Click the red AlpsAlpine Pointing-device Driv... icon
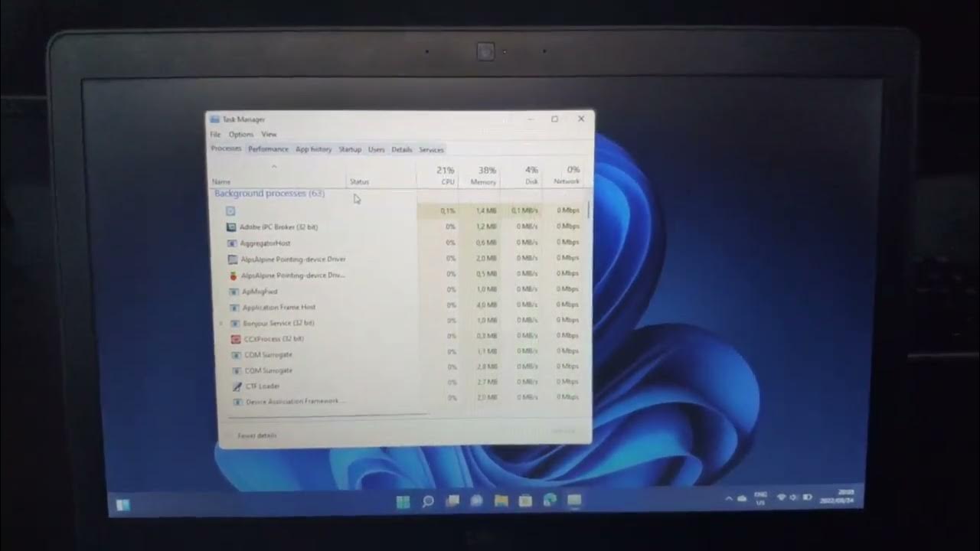The width and height of the screenshot is (980, 551). [x=234, y=275]
